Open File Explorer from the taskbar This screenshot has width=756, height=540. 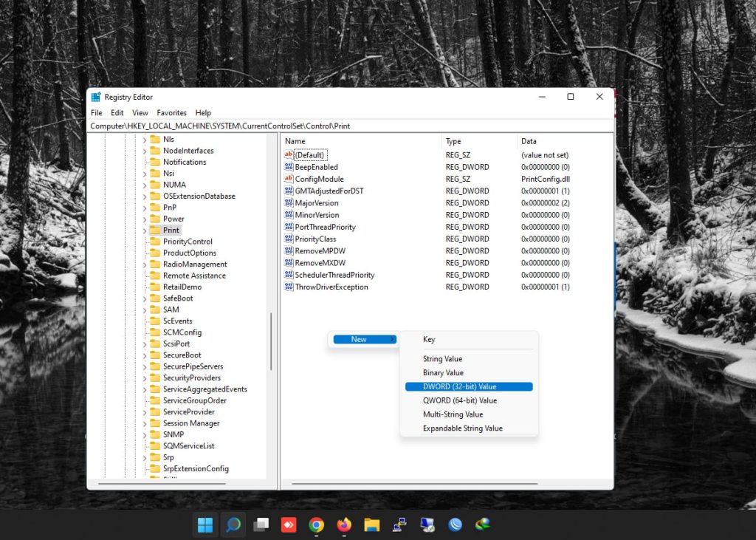371,524
